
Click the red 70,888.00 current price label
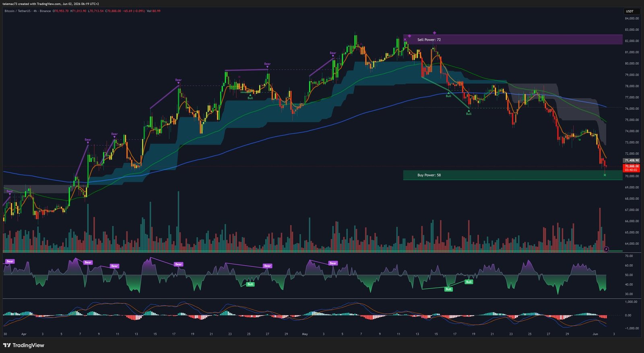632,166
